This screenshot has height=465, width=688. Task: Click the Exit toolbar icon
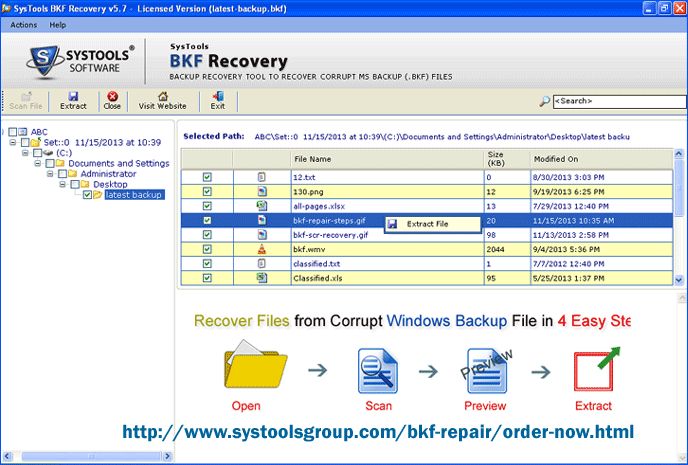217,100
